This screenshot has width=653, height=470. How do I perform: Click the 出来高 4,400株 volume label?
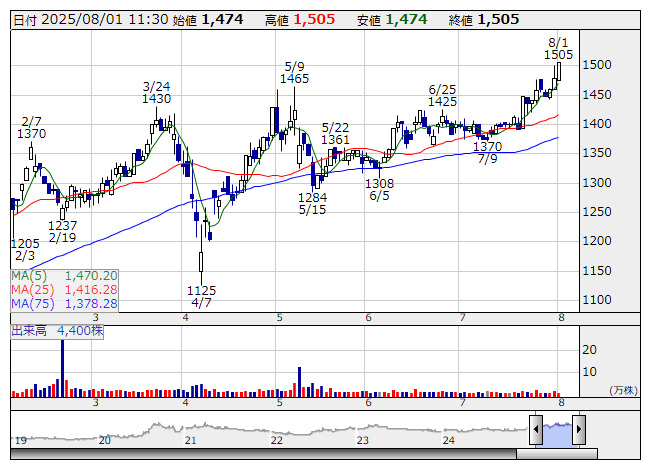[57, 331]
